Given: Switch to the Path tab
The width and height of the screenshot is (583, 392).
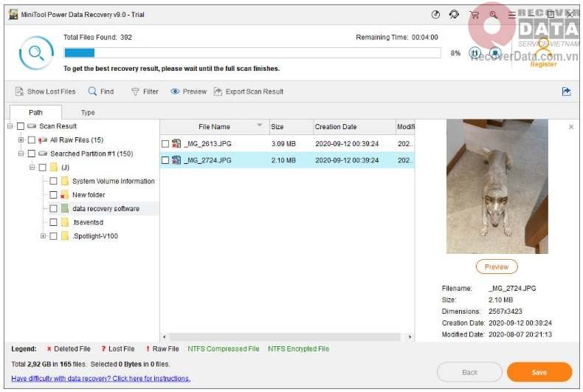Looking at the screenshot, I should (35, 112).
